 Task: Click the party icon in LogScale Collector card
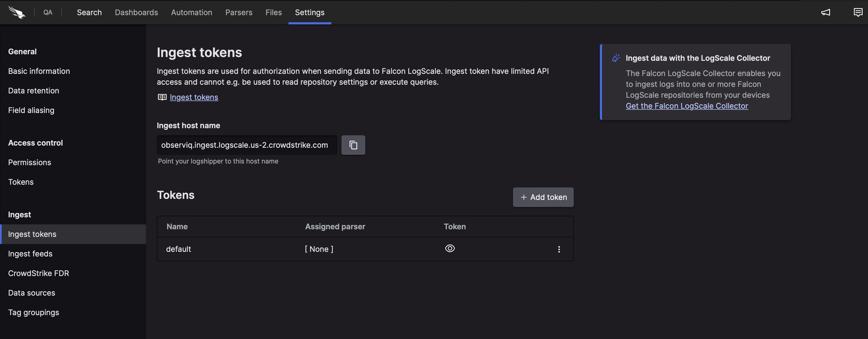point(616,58)
